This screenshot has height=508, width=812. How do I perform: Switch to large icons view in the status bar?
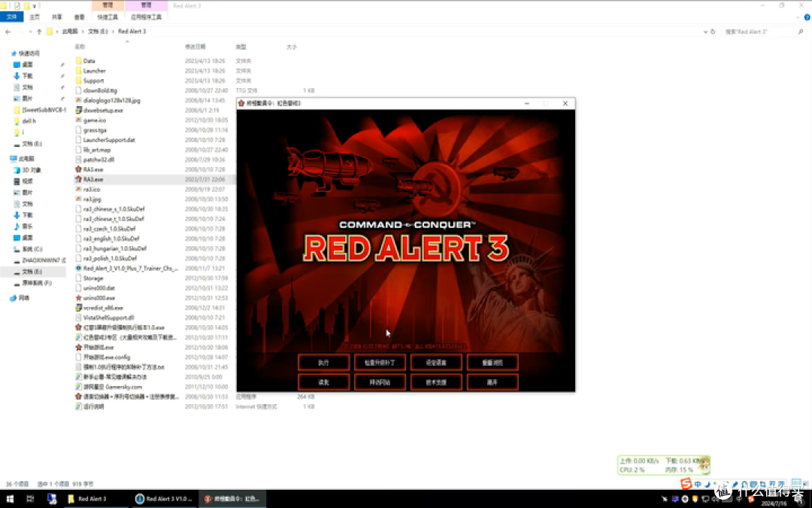click(806, 483)
